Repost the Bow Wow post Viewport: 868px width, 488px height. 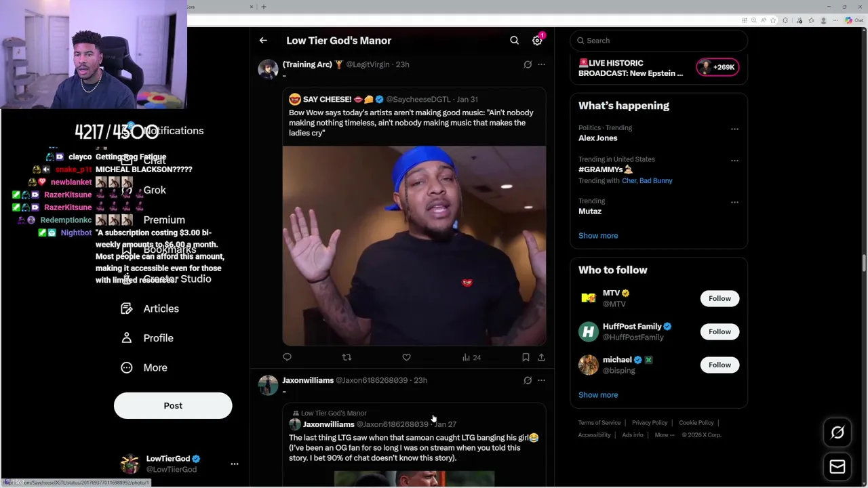(347, 357)
